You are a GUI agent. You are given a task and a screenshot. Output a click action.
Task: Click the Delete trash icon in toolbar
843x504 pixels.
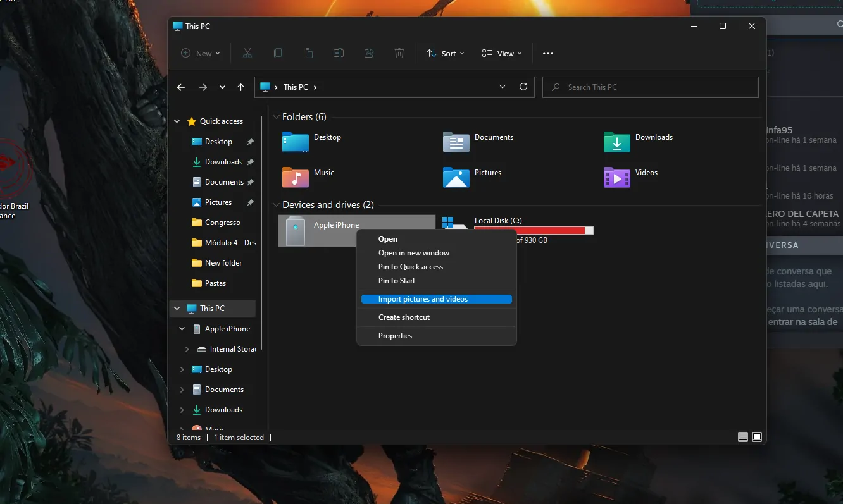[x=399, y=54]
